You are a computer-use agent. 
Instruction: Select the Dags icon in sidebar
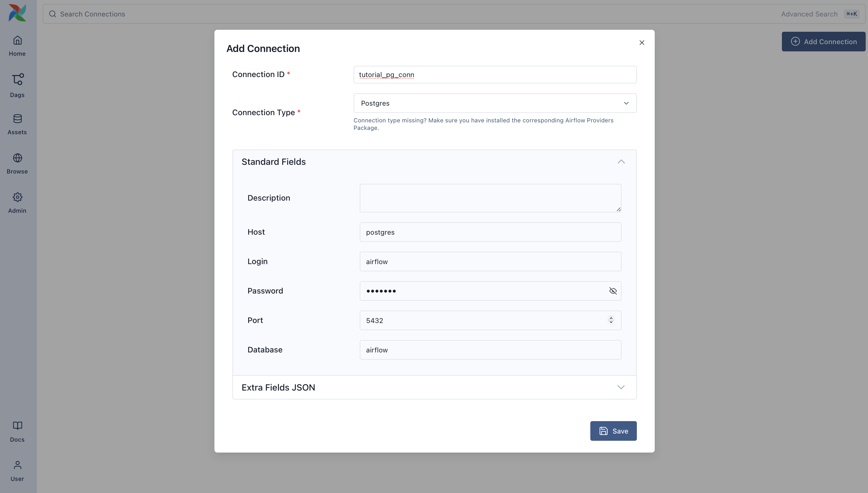coord(17,85)
